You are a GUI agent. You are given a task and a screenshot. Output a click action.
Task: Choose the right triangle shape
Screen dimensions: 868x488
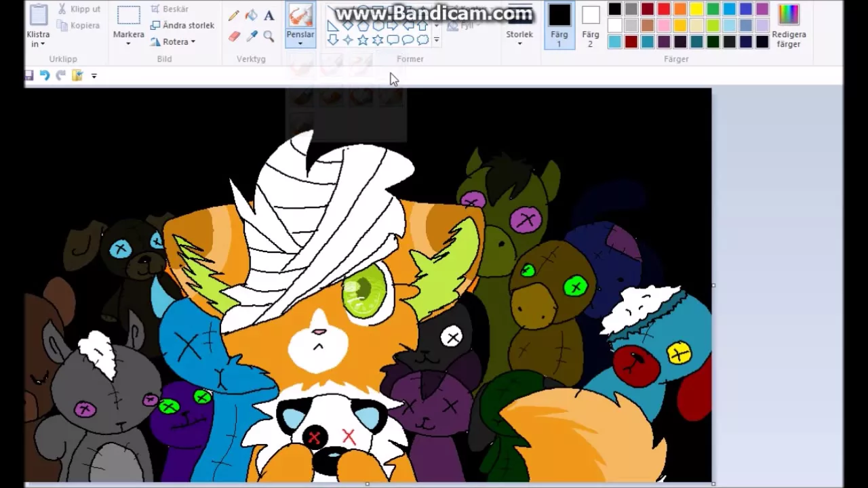[332, 26]
